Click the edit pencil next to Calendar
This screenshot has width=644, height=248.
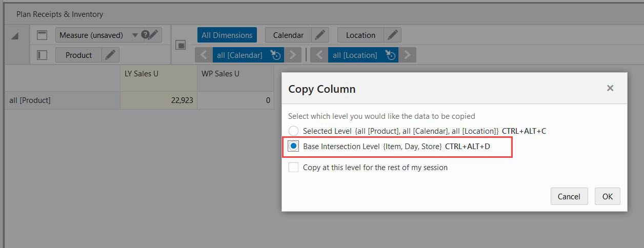(x=320, y=35)
